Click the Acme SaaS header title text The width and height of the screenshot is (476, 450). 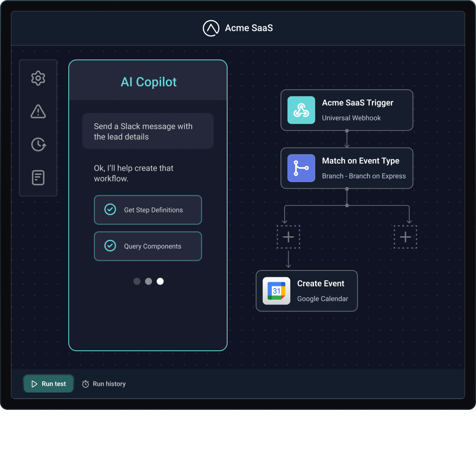pyautogui.click(x=249, y=28)
